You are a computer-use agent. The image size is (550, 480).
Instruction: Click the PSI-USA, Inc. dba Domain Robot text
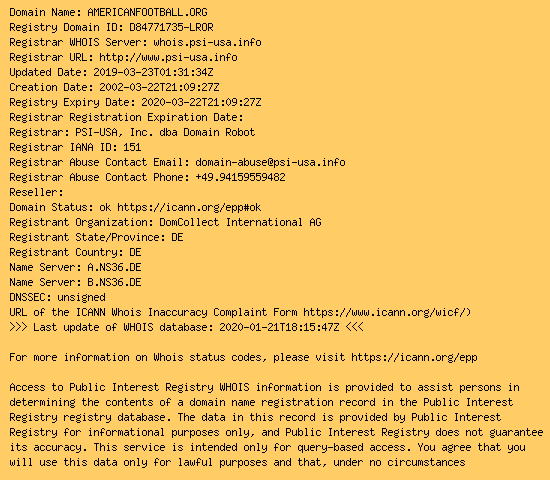point(165,132)
